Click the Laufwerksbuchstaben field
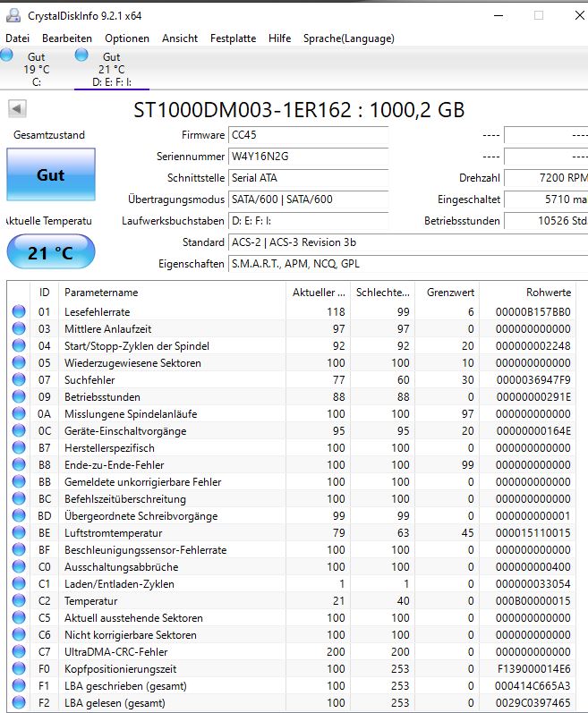 309,221
